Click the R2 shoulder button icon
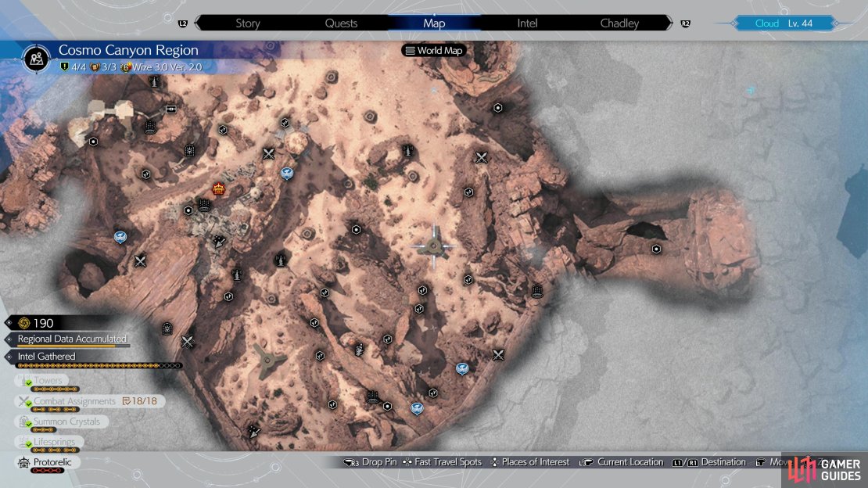Viewport: 868px width, 488px height. click(685, 23)
